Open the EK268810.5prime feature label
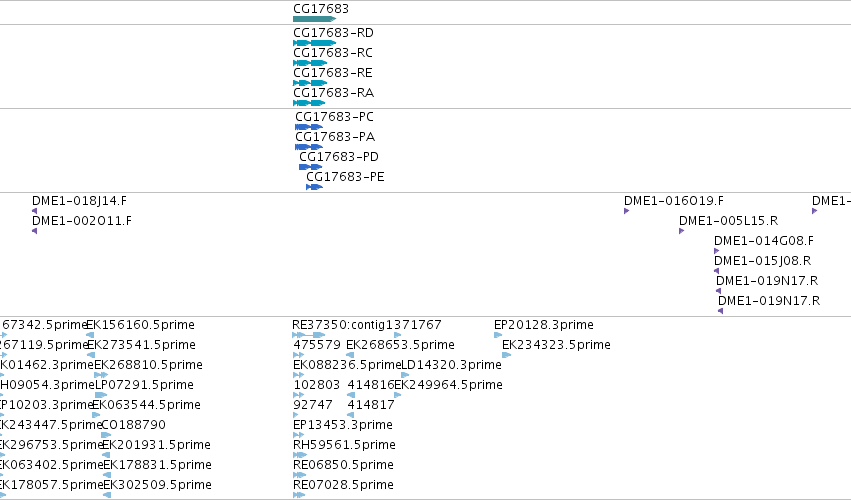The image size is (851, 500). tap(149, 365)
